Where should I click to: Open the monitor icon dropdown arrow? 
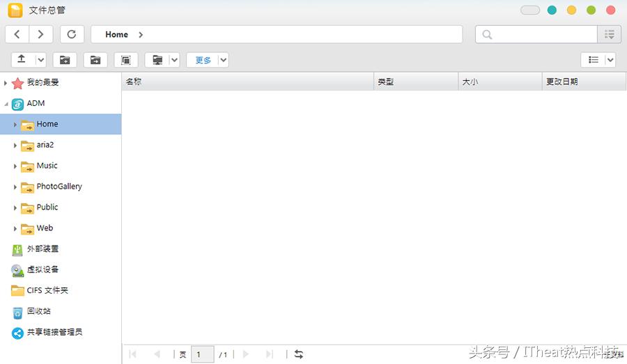tap(174, 60)
